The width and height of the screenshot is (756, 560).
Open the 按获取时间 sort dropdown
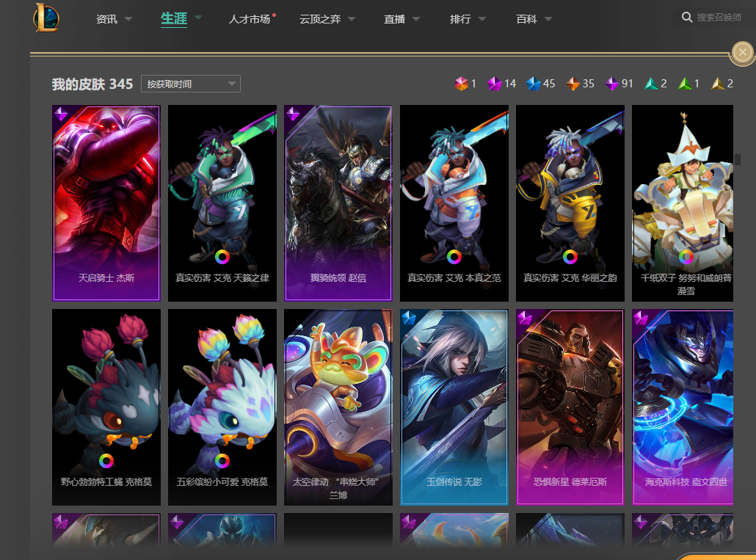(190, 84)
